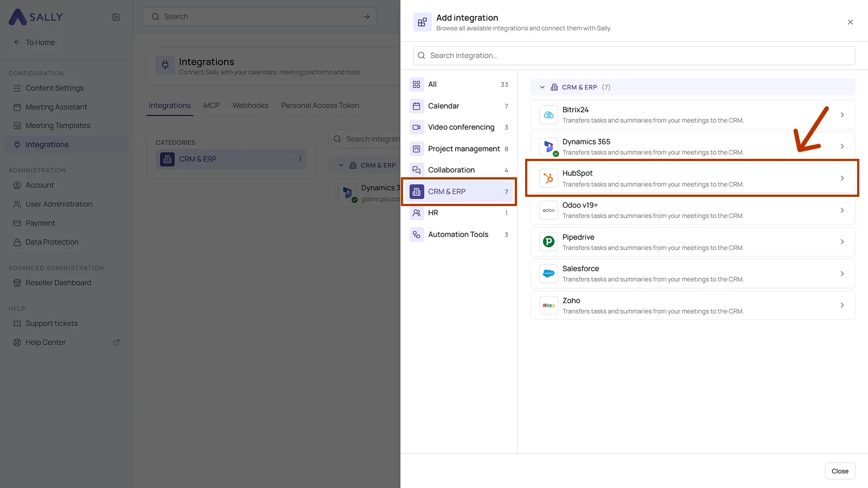868x488 pixels.
Task: Click the Zoho logo icon
Action: coord(548,305)
